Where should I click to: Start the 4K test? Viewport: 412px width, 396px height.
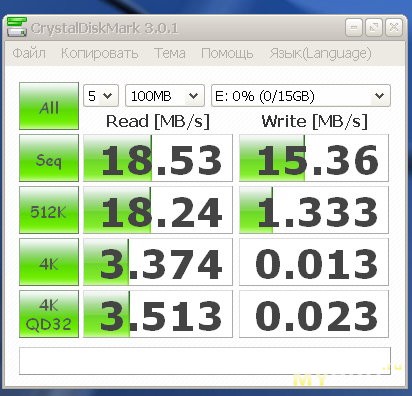pos(49,262)
